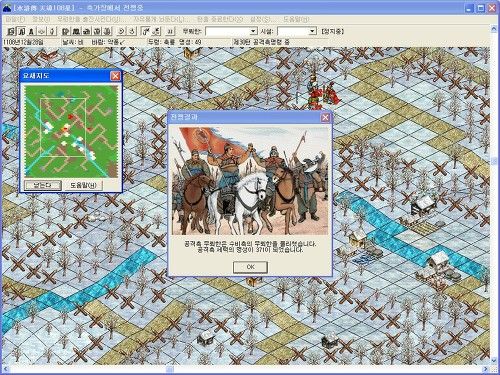Screen dimensions: 500x375
Task: Click the sixth toolbar icon from the left
Action: tap(65, 31)
